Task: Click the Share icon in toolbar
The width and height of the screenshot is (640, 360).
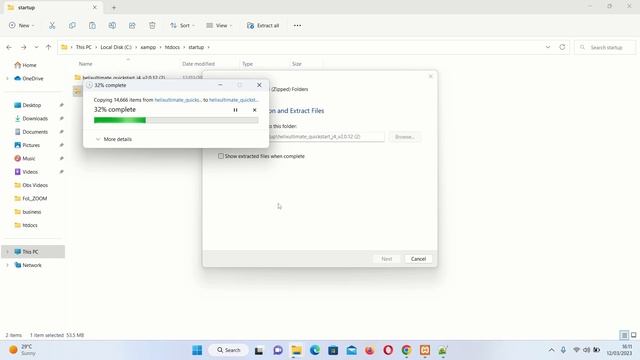Action: (132, 25)
